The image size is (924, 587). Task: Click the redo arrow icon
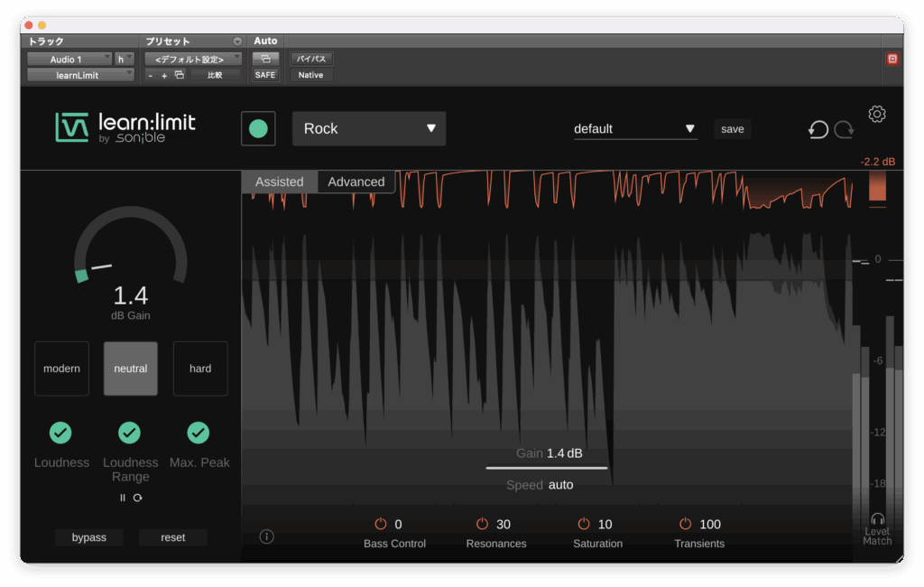[844, 129]
